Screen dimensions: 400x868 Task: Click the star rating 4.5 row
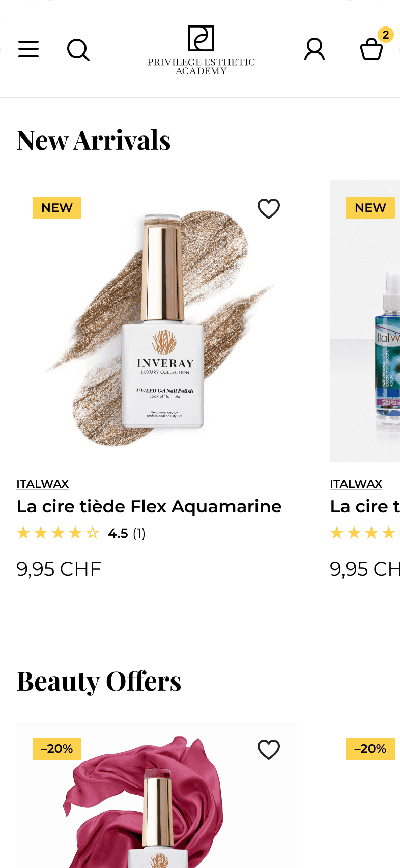pos(81,533)
